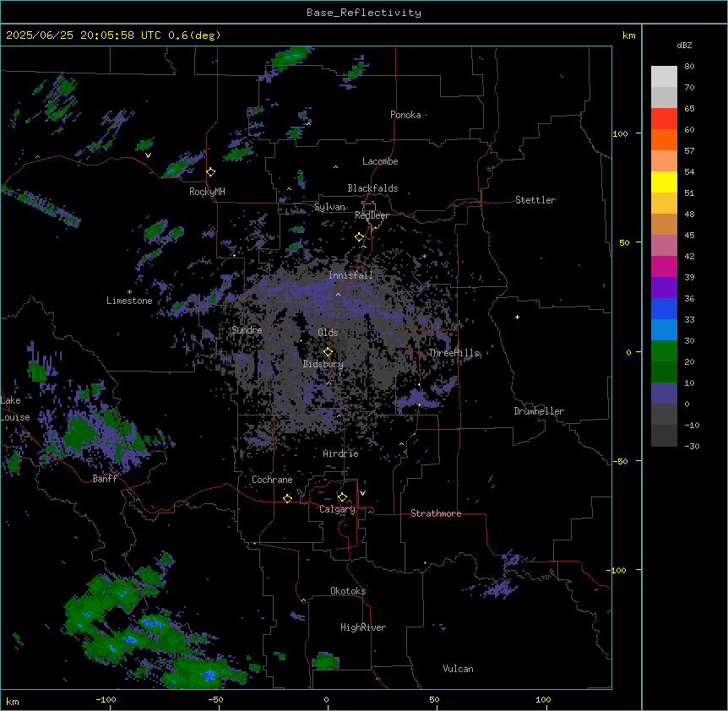Image resolution: width=728 pixels, height=711 pixels.
Task: Pick the blue 33–36 dBZ legend band
Action: 664,308
